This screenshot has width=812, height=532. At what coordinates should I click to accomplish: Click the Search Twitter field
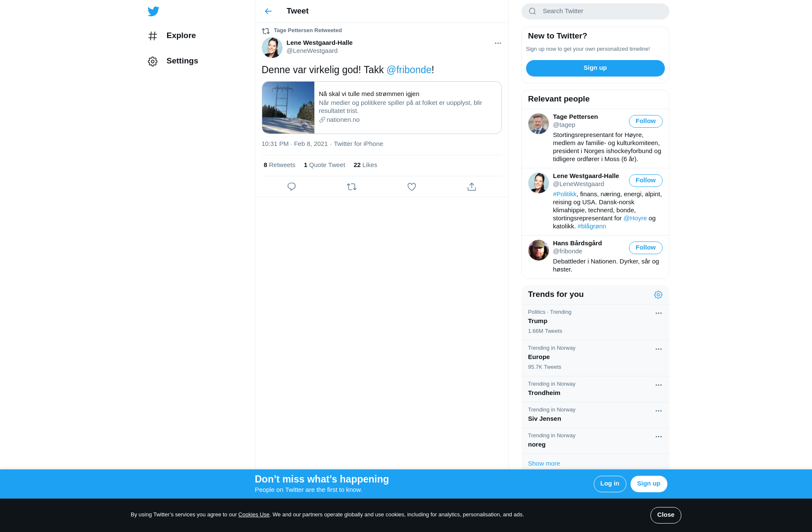click(595, 11)
